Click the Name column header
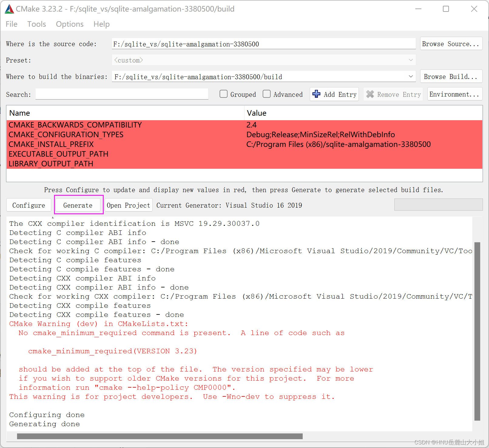The width and height of the screenshot is (489, 448). coord(125,113)
